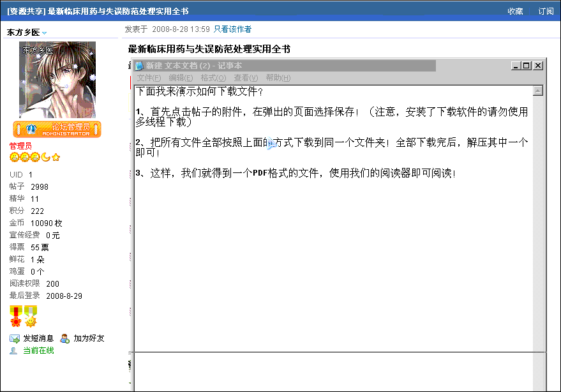The height and width of the screenshot is (392, 561).
Task: Click the 发短消息 text link
Action: coord(38,338)
